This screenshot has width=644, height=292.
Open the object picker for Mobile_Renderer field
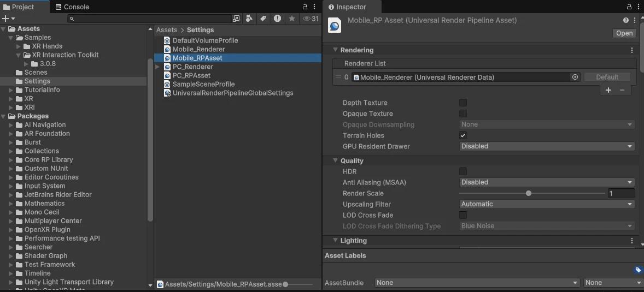[575, 77]
